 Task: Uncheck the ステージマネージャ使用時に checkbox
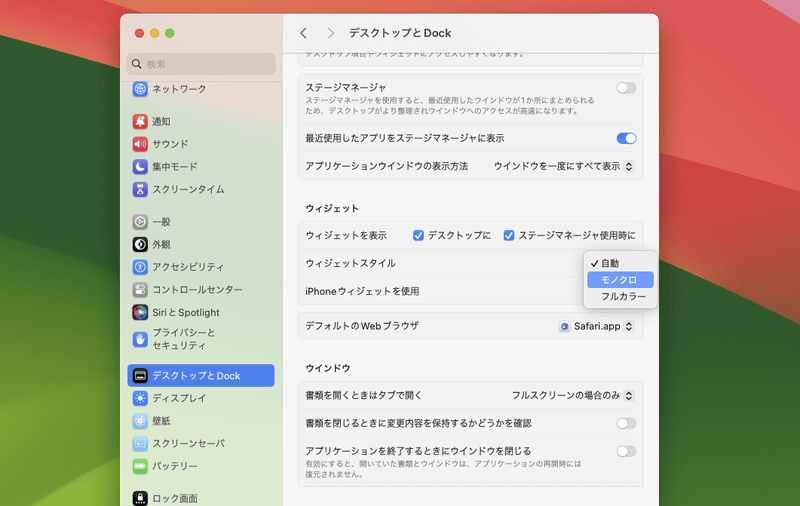point(509,235)
